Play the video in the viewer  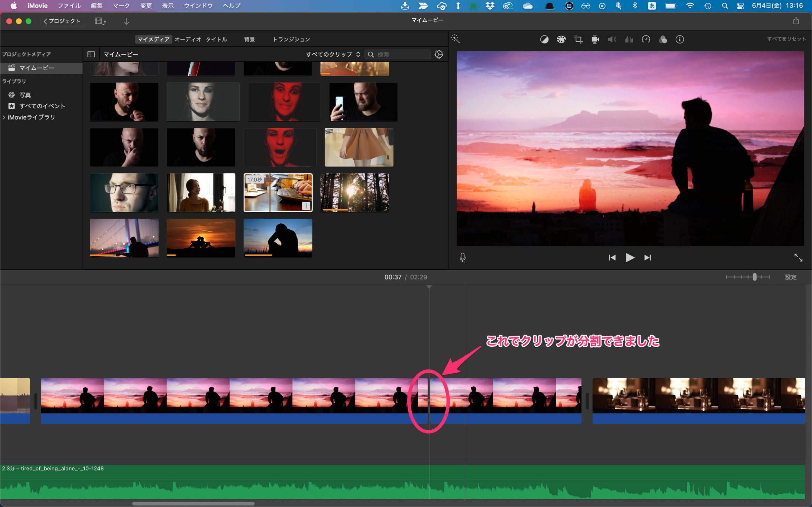coord(630,258)
